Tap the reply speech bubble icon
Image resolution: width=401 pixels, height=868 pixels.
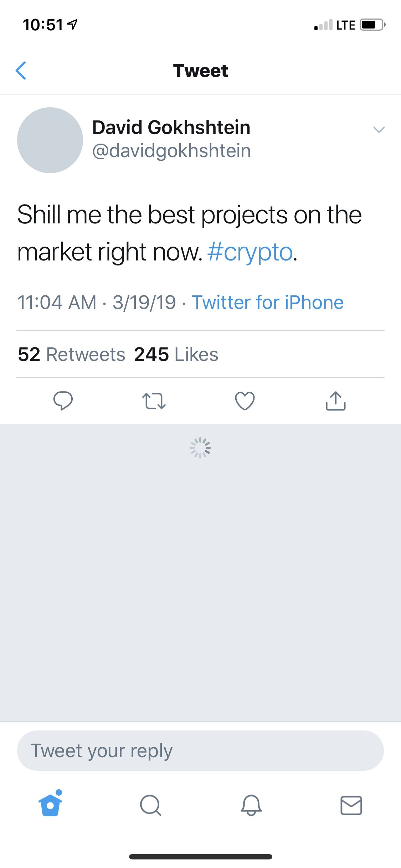point(63,401)
